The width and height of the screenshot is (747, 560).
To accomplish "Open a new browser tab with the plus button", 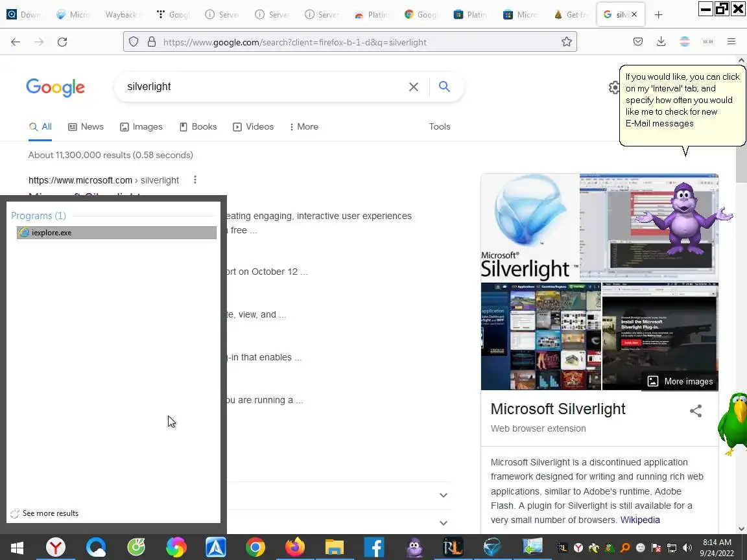I will coord(658,15).
